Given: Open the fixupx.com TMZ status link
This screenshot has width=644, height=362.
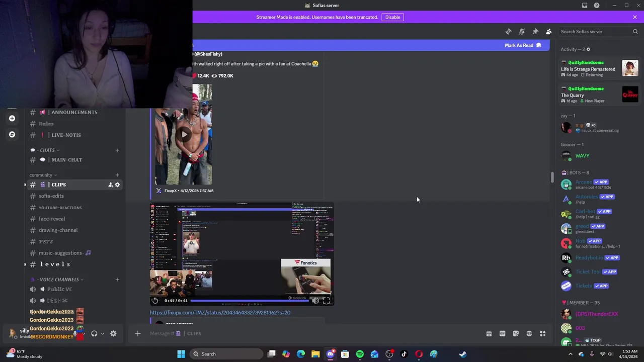Looking at the screenshot, I should [x=220, y=313].
